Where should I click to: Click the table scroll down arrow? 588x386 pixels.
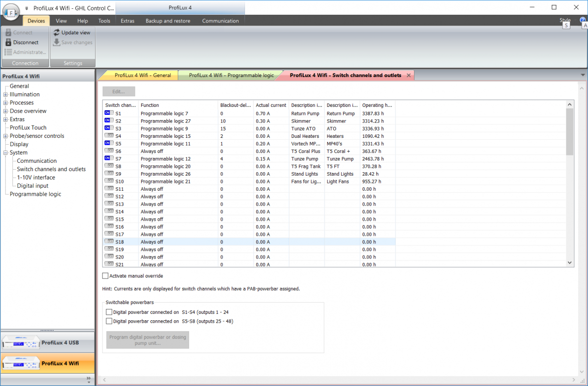569,263
